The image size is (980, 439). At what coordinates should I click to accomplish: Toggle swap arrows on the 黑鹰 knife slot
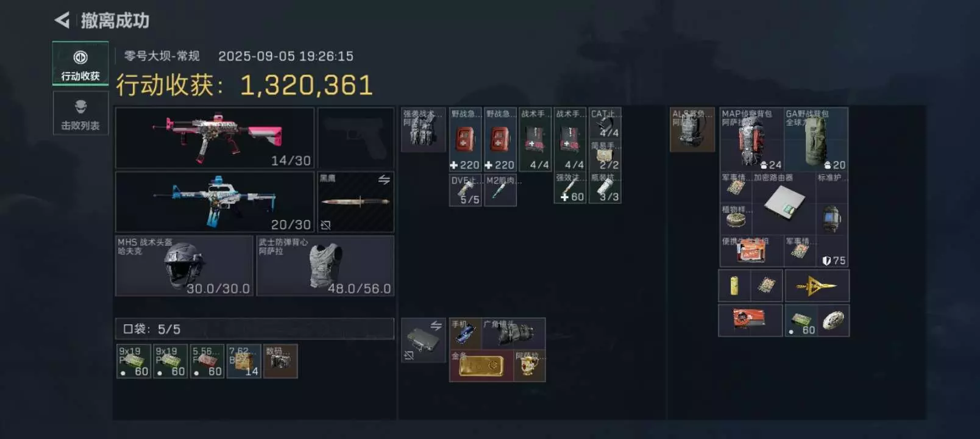(384, 180)
